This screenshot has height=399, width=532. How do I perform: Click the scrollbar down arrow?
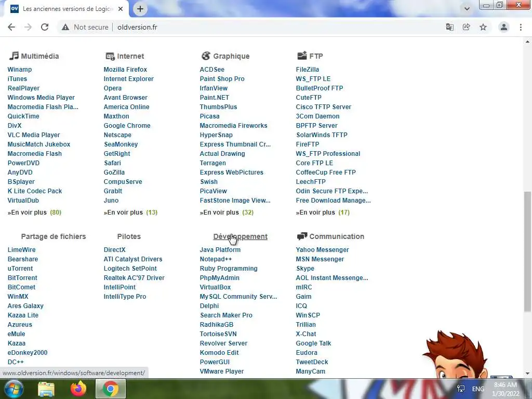(527, 374)
